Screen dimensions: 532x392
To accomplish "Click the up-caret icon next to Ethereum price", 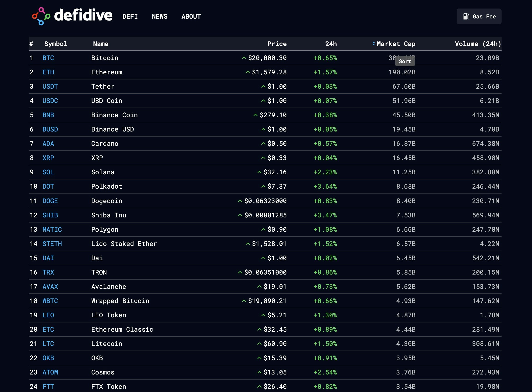I will (248, 72).
